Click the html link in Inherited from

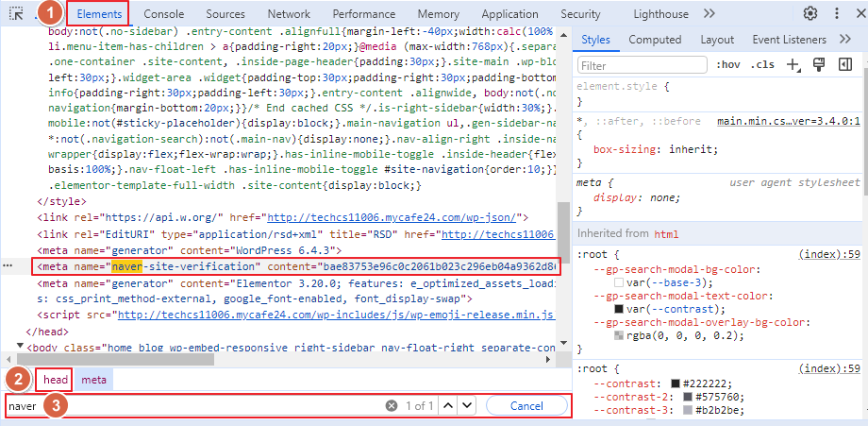pos(666,233)
